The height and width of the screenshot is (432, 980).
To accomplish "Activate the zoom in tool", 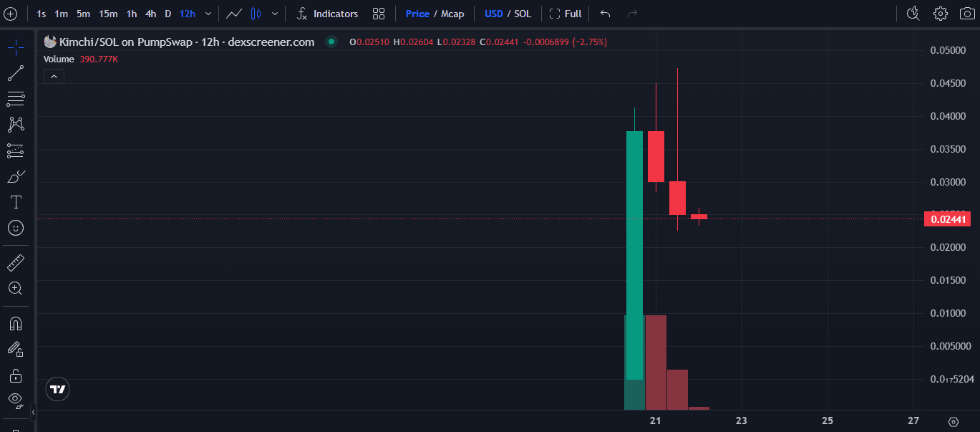I will (x=16, y=289).
